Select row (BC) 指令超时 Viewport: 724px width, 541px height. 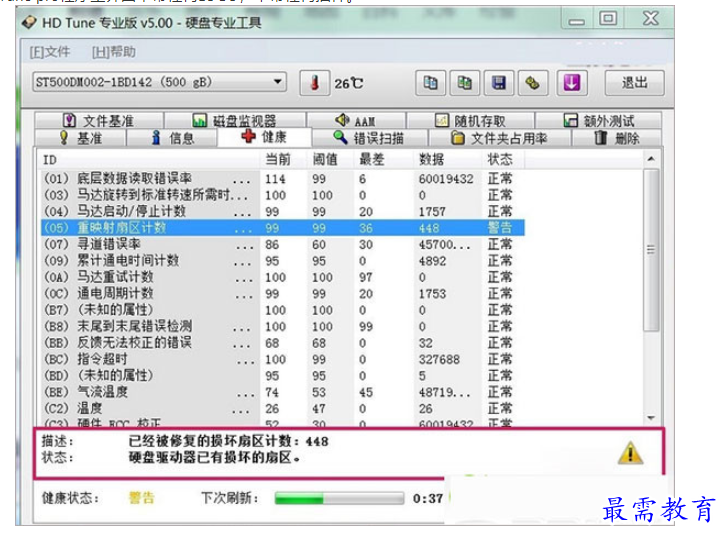point(283,359)
